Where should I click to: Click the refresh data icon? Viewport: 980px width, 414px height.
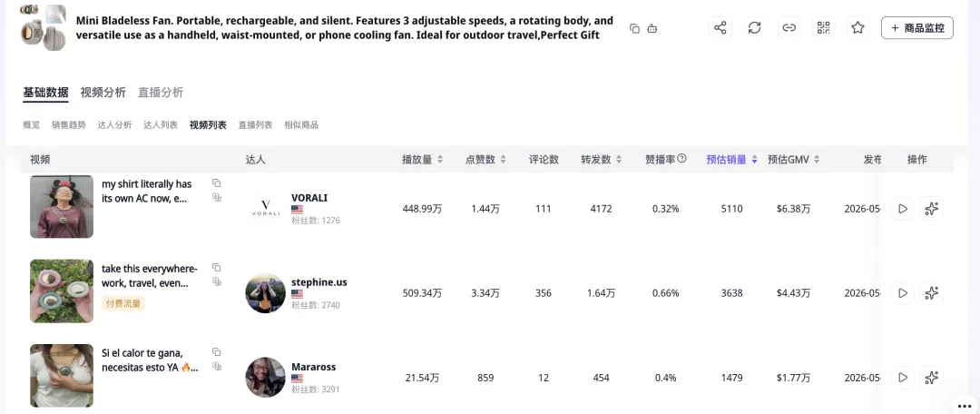click(x=754, y=27)
